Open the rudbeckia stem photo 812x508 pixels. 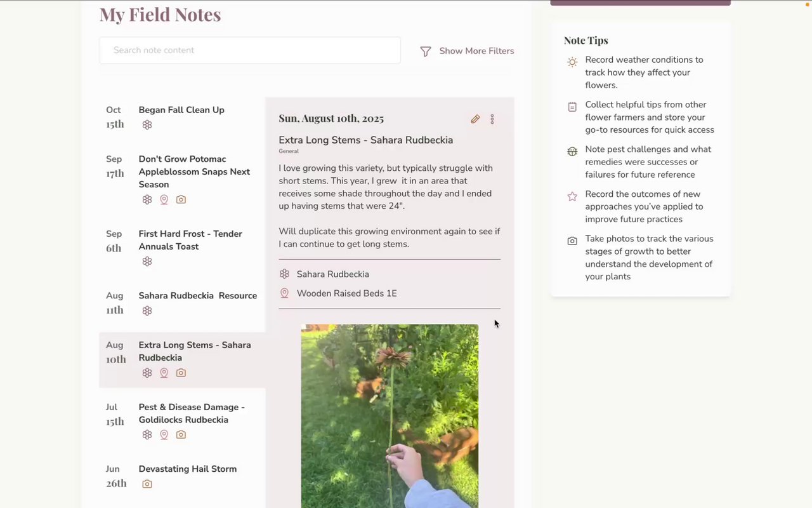click(390, 416)
